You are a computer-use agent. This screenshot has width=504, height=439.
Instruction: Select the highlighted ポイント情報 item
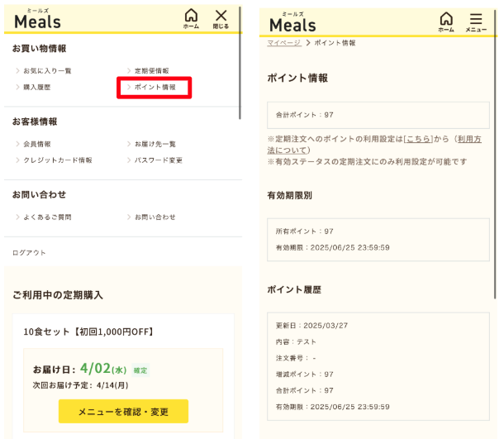click(x=155, y=87)
